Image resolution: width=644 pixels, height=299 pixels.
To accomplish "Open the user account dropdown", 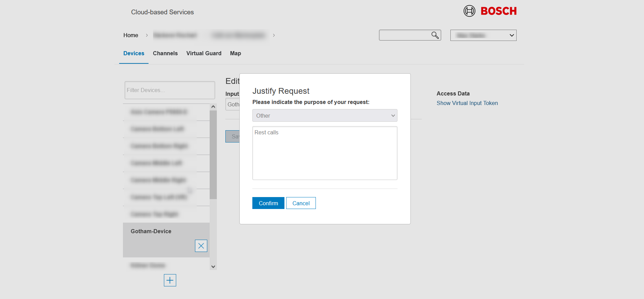I will click(483, 35).
